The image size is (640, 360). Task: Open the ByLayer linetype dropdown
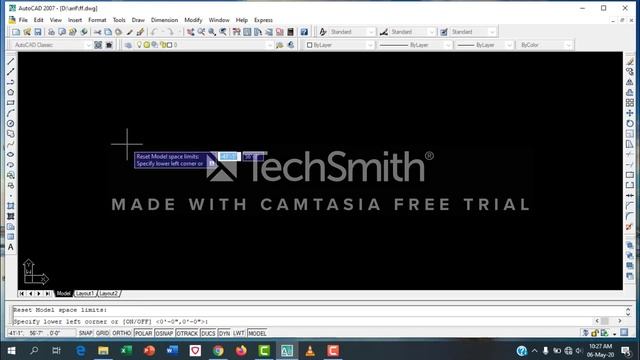pyautogui.click(x=448, y=45)
